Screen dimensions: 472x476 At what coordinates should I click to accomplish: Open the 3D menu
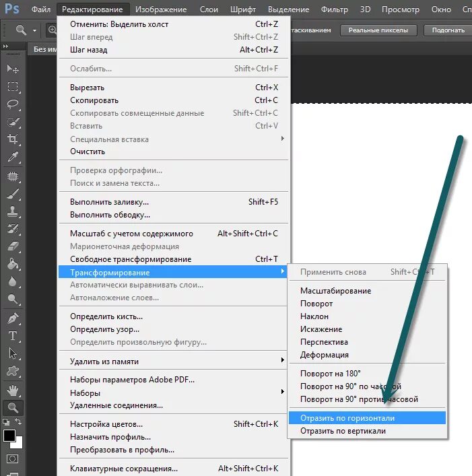[365, 9]
